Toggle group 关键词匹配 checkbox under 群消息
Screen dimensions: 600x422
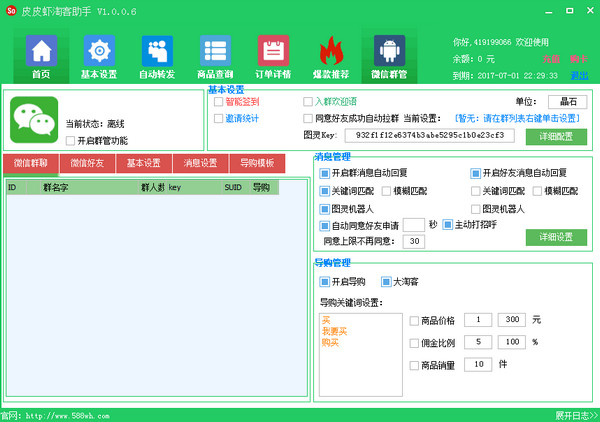[324, 191]
